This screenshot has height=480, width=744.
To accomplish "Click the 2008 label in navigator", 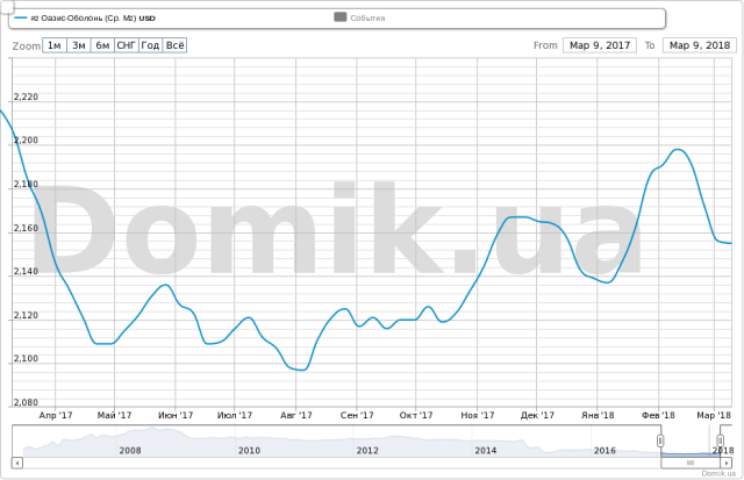I will (x=130, y=450).
